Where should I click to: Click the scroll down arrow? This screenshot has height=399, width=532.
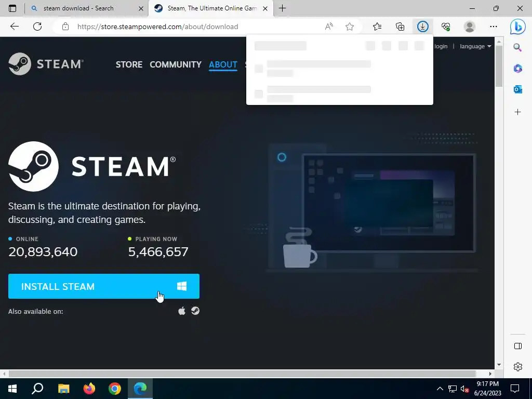[x=499, y=365]
